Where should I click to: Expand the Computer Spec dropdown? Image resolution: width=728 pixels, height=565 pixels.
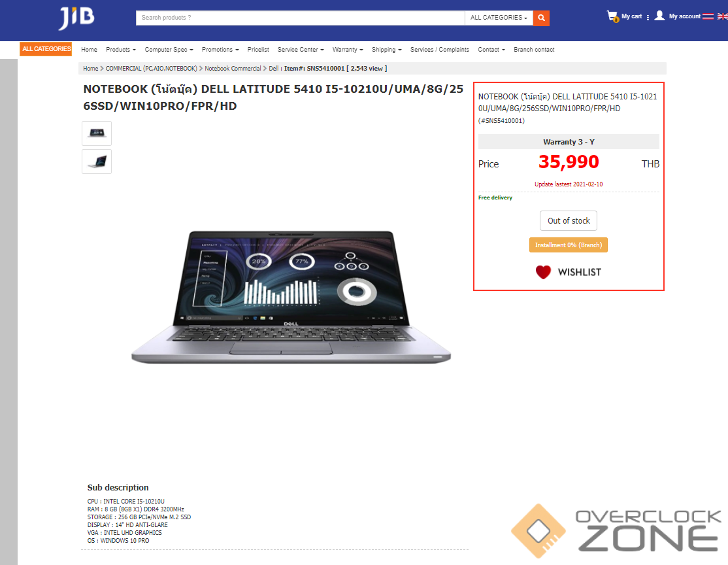point(169,50)
